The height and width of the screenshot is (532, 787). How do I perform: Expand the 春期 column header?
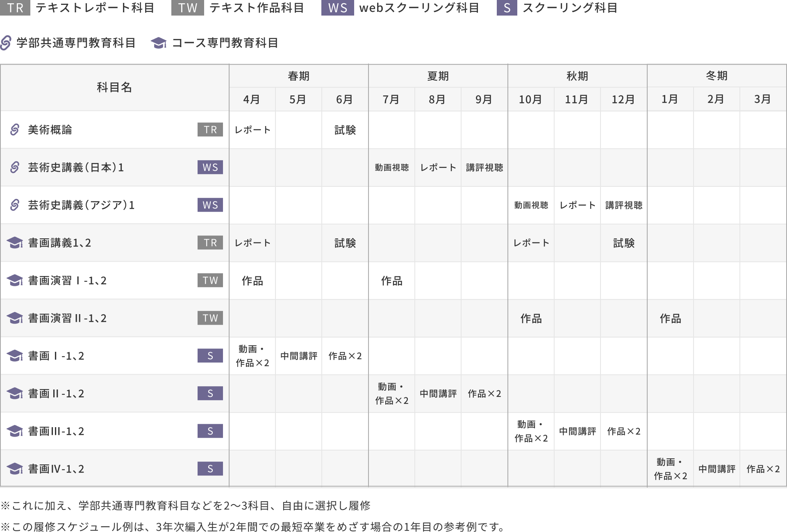point(298,75)
